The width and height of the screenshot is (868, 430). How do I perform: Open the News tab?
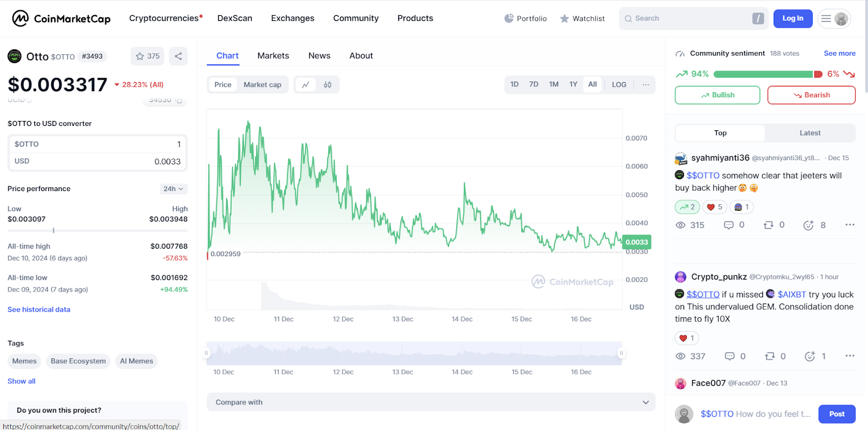(319, 56)
